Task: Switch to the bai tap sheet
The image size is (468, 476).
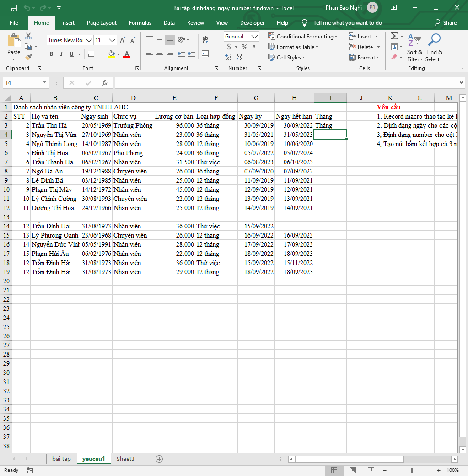Action: 61,459
